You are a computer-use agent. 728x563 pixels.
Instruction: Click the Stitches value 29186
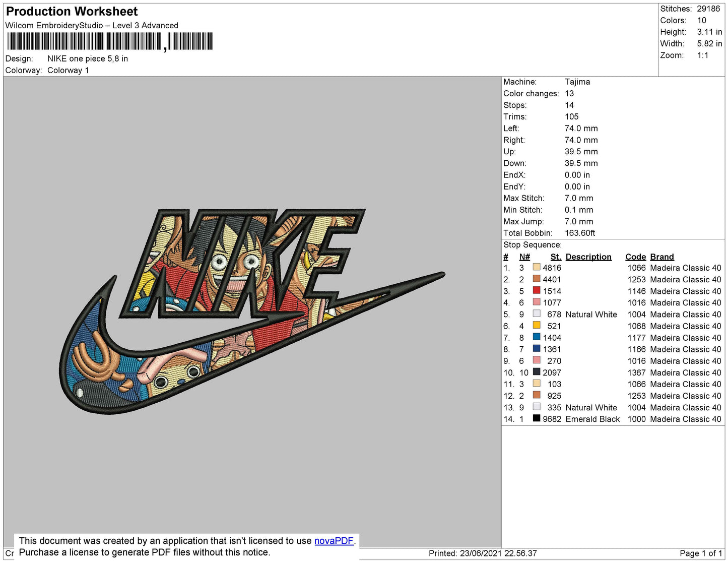click(708, 9)
